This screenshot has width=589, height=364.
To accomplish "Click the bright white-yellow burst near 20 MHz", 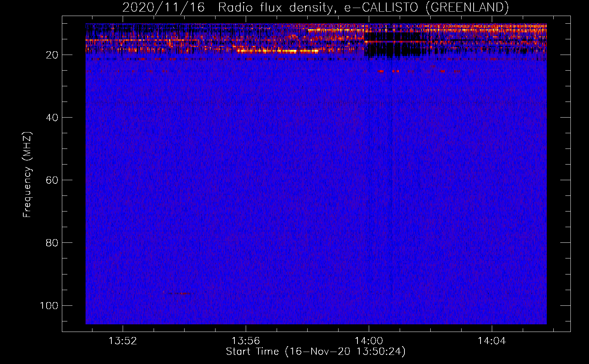I will click(x=277, y=51).
